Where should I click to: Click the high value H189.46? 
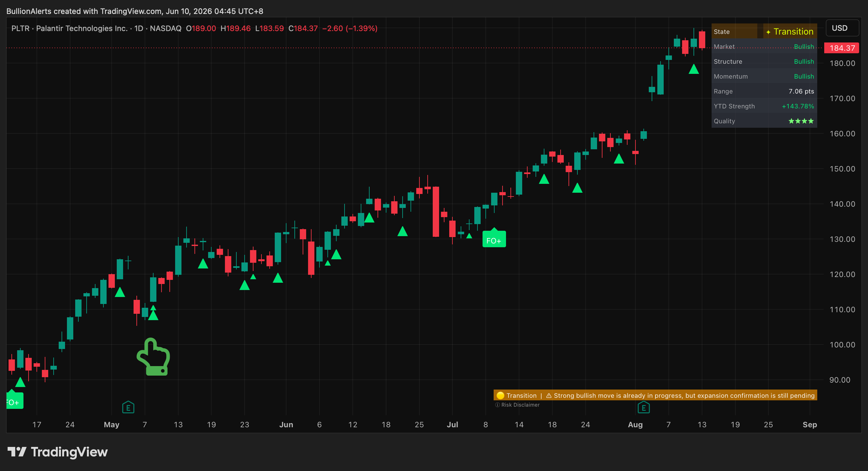(x=235, y=28)
